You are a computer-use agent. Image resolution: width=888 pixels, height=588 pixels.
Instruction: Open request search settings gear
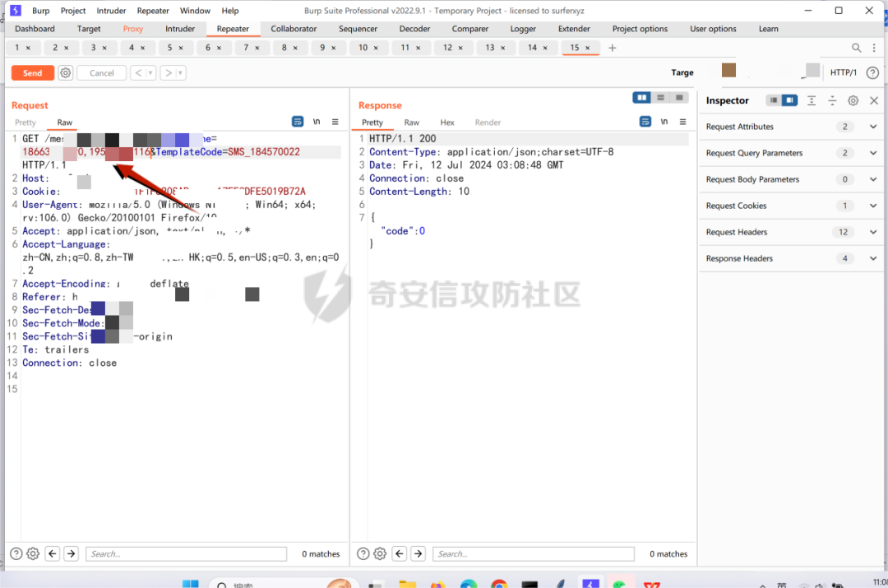pos(33,553)
